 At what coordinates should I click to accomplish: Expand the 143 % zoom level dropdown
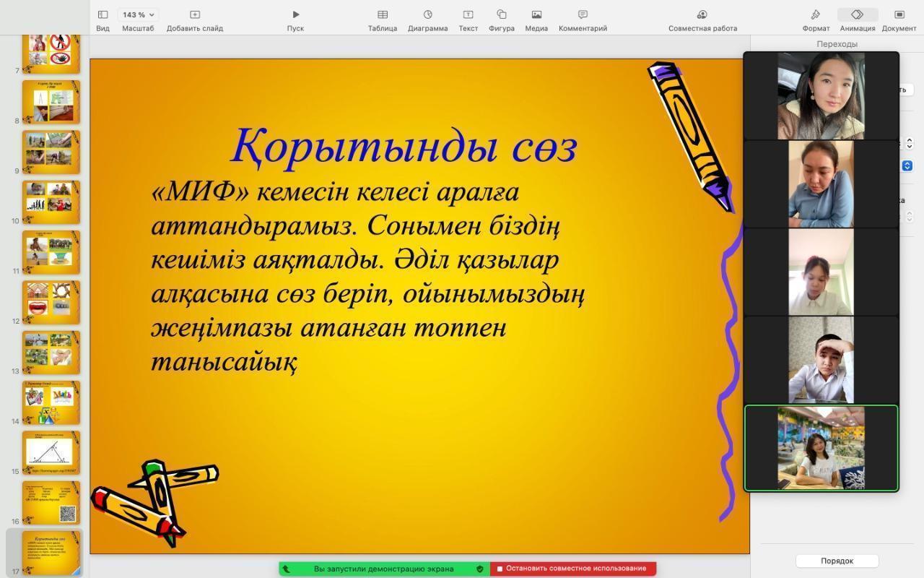pos(138,14)
